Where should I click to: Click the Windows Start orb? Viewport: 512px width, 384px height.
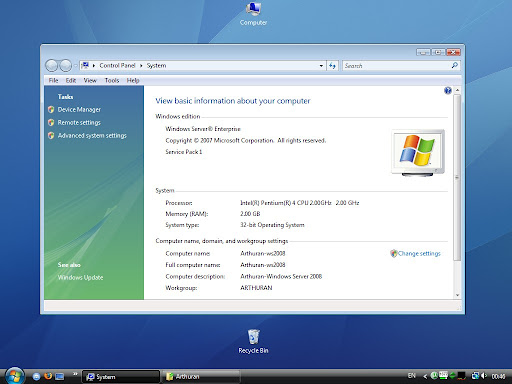pos(14,376)
